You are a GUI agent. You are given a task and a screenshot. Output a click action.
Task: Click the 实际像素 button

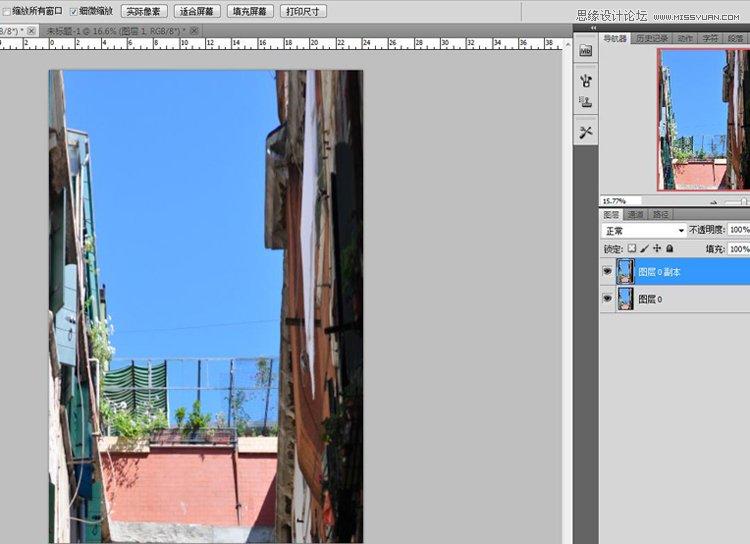click(144, 11)
